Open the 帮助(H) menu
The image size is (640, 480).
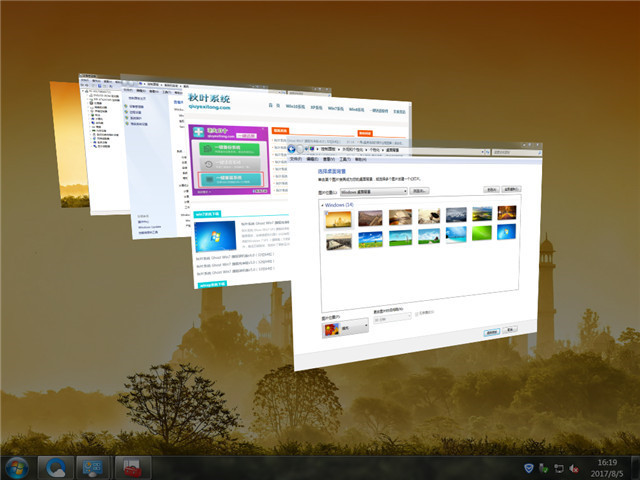[360, 159]
